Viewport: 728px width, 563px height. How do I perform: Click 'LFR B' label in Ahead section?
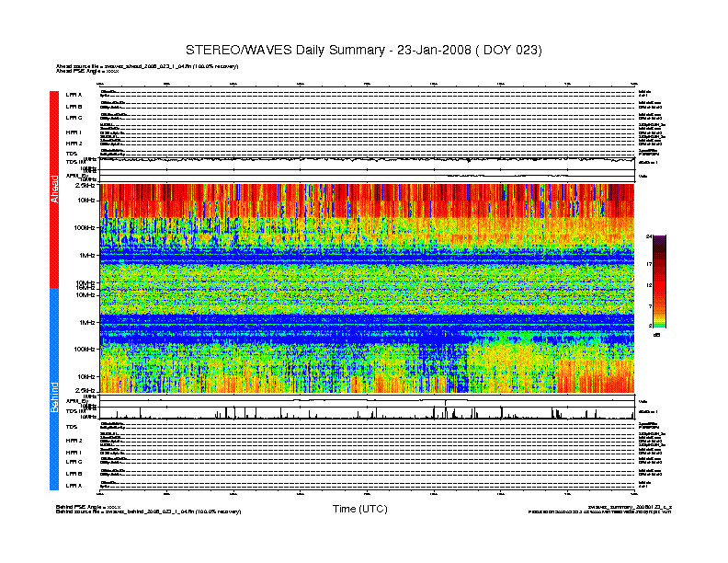[74, 107]
